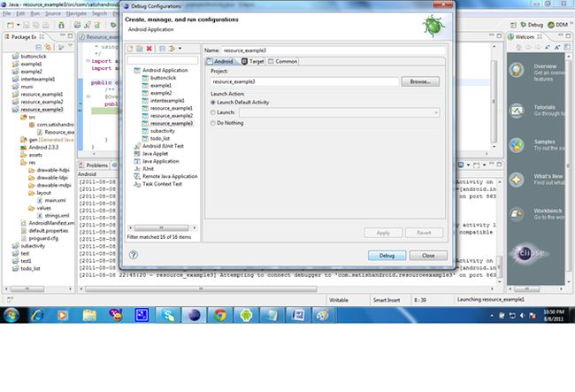
Task: Click the What's New star icon
Action: pyautogui.click(x=517, y=180)
